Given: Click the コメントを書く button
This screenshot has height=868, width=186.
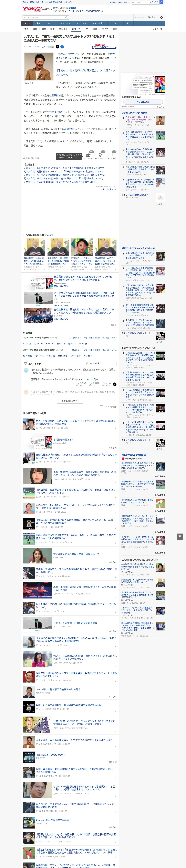Looking at the screenshot, I should click(x=93, y=364).
